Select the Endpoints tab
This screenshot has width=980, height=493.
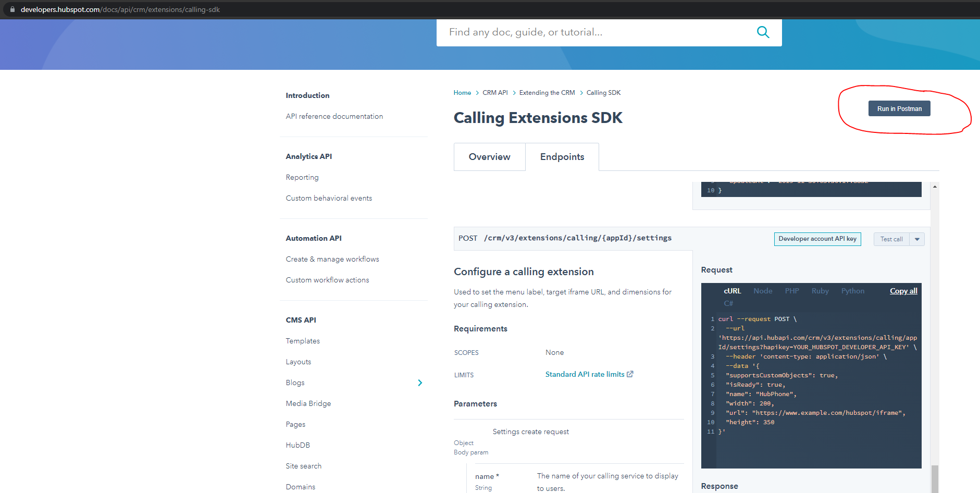point(562,156)
